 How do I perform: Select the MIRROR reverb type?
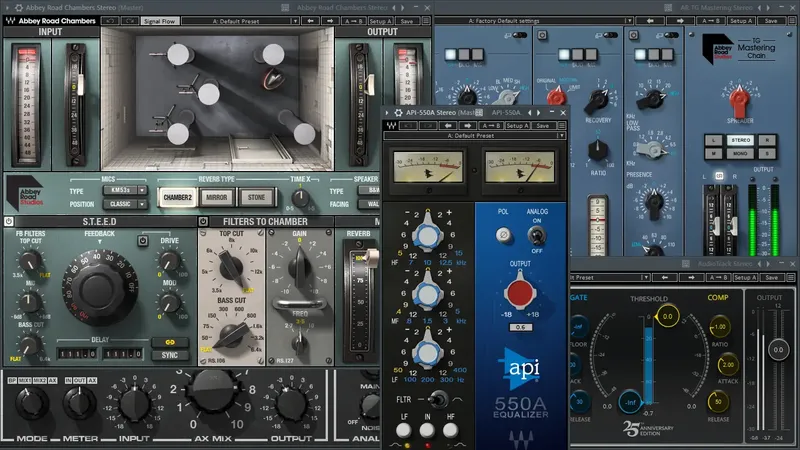coord(217,197)
